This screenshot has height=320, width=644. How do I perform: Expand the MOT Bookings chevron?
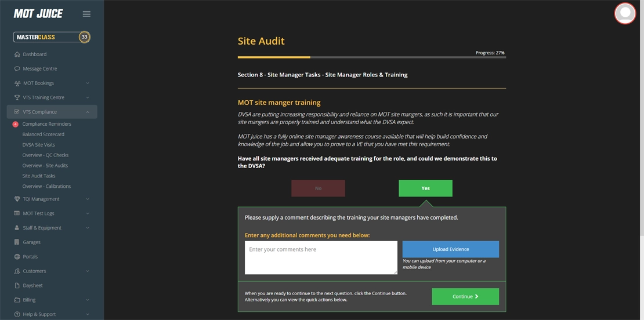pos(88,83)
